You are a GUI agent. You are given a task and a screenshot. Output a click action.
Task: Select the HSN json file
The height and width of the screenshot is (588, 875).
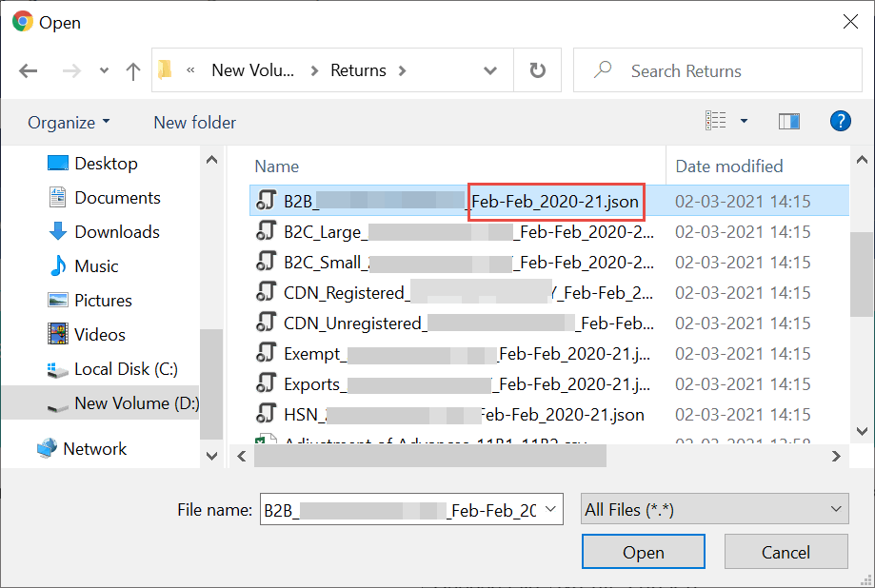549,415
